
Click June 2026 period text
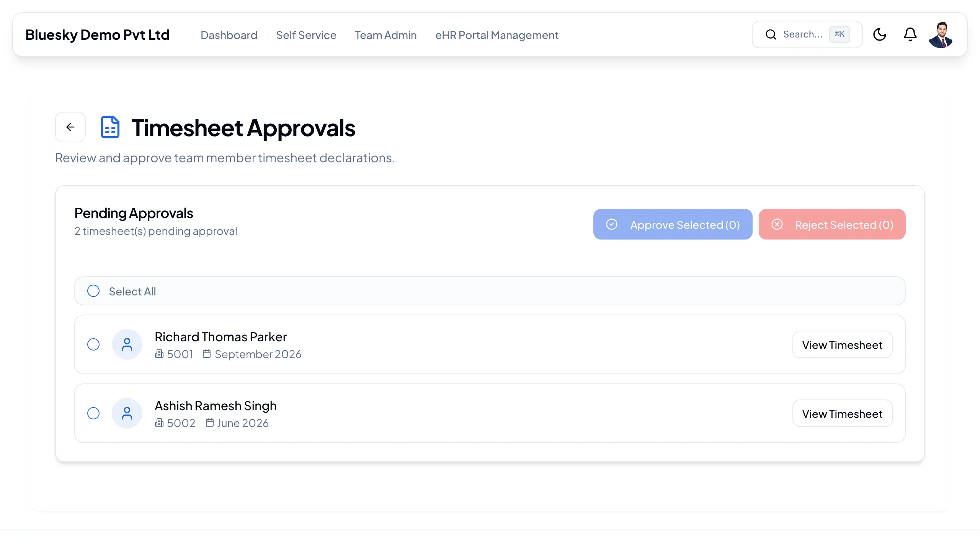243,423
